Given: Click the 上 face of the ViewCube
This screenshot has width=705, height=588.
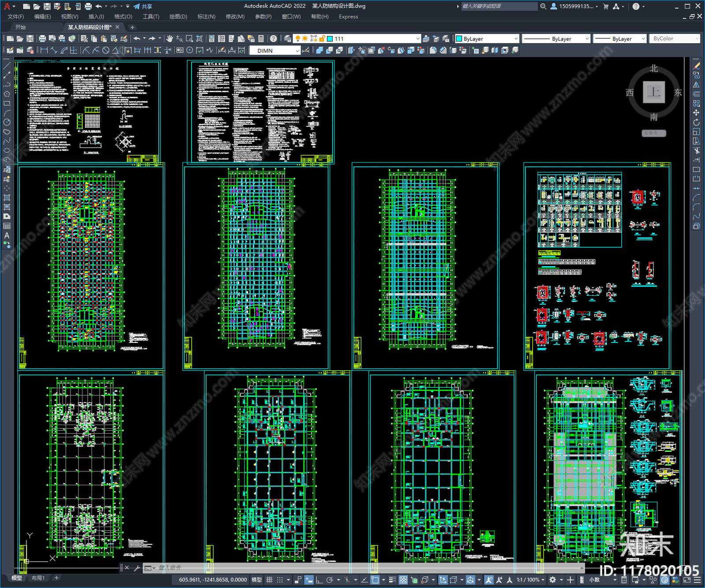Looking at the screenshot, I should tap(653, 92).
